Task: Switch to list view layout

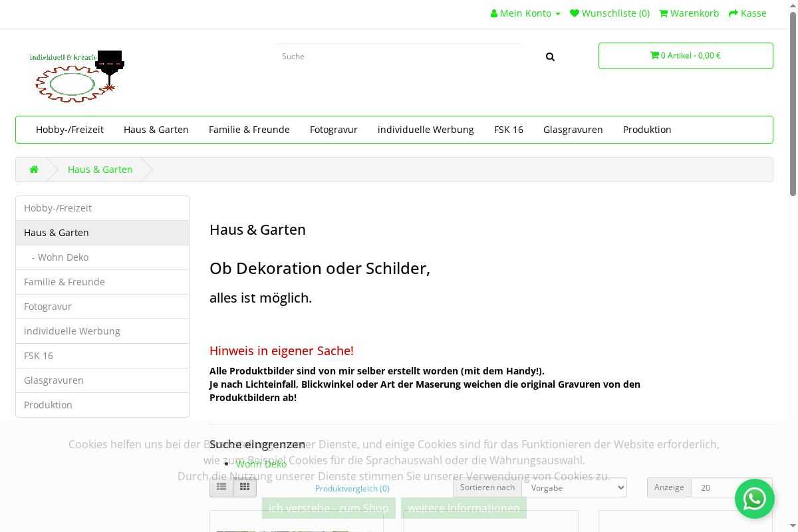Action: [221, 487]
